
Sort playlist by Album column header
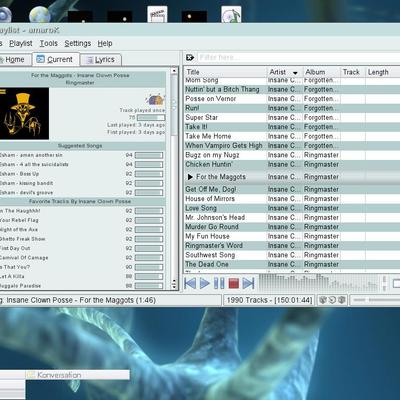point(322,72)
